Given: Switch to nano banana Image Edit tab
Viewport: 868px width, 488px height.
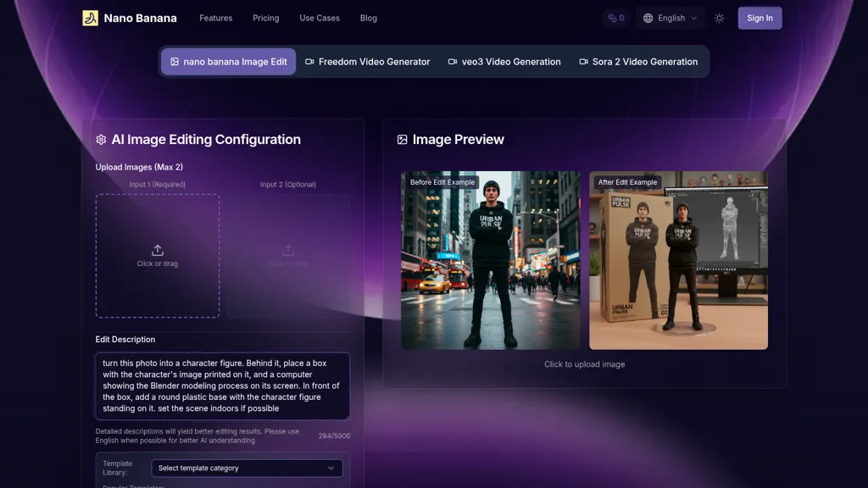Looking at the screenshot, I should pyautogui.click(x=229, y=61).
